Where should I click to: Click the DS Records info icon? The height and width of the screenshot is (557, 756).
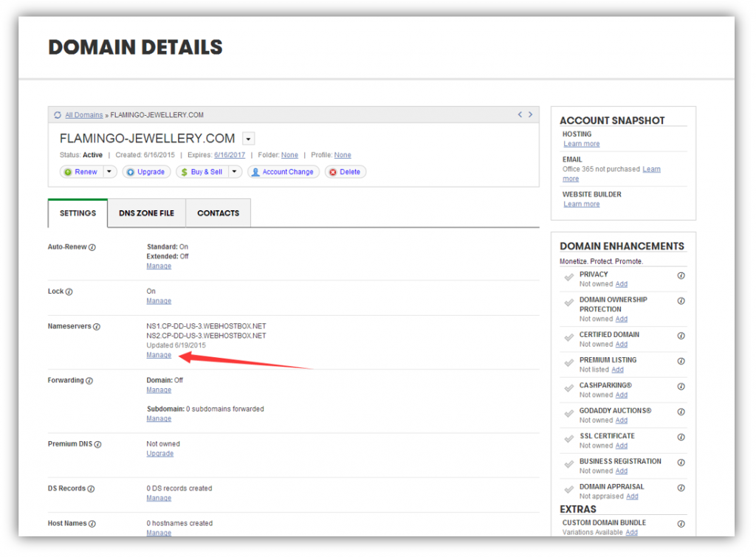91,489
